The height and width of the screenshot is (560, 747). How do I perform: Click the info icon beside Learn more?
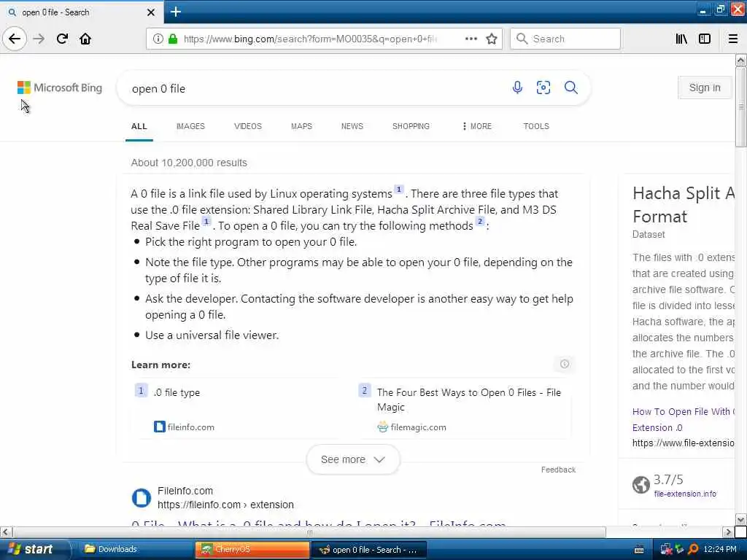click(565, 364)
